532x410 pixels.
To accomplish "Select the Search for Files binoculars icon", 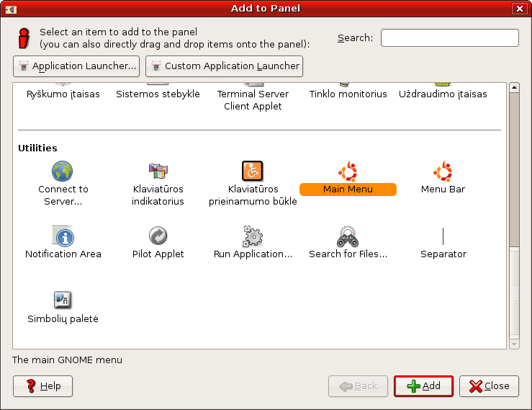I will (x=348, y=236).
